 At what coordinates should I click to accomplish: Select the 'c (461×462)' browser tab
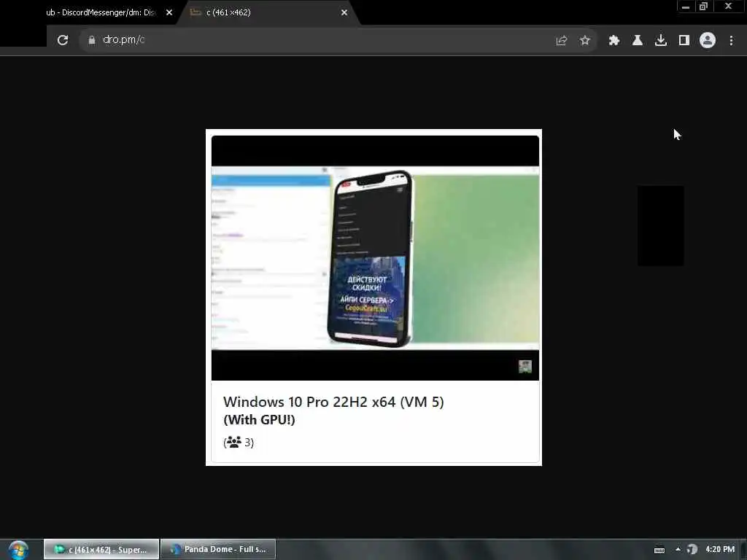tap(267, 12)
